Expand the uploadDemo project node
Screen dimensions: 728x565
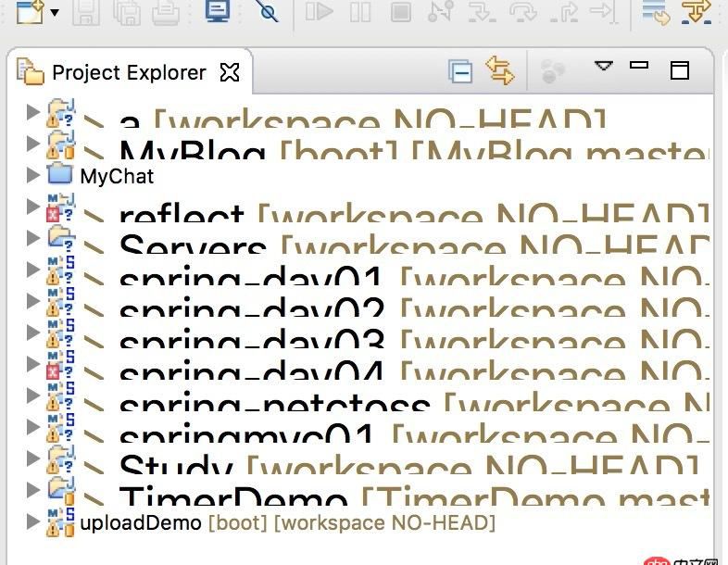(33, 521)
